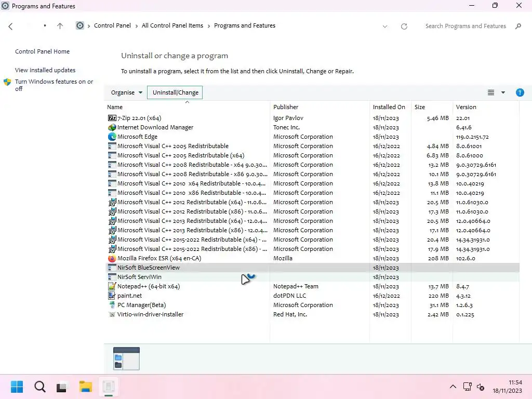532x399 pixels.
Task: Select Microsoft Visual C++ 2005 Redistributable (x64)
Action: (x=312, y=155)
